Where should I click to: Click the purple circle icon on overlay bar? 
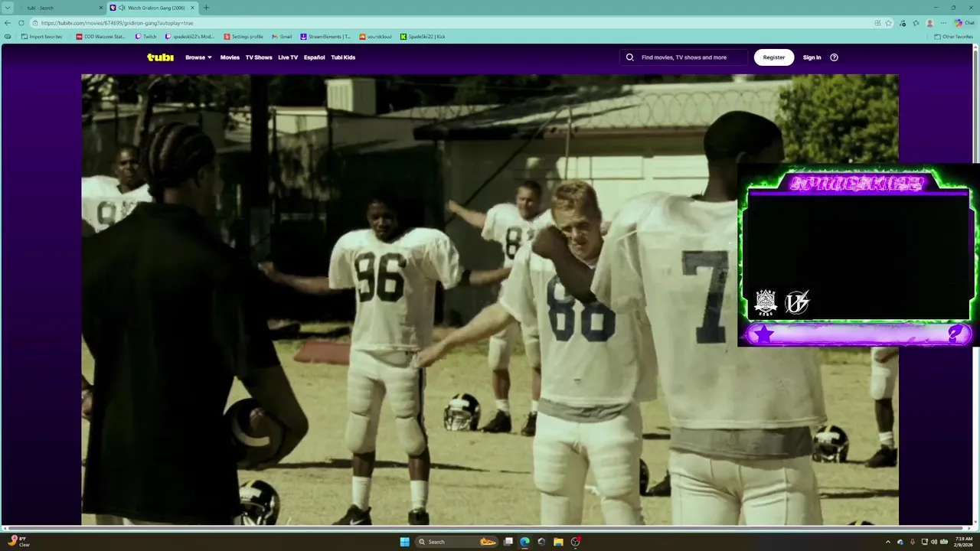[x=955, y=333]
